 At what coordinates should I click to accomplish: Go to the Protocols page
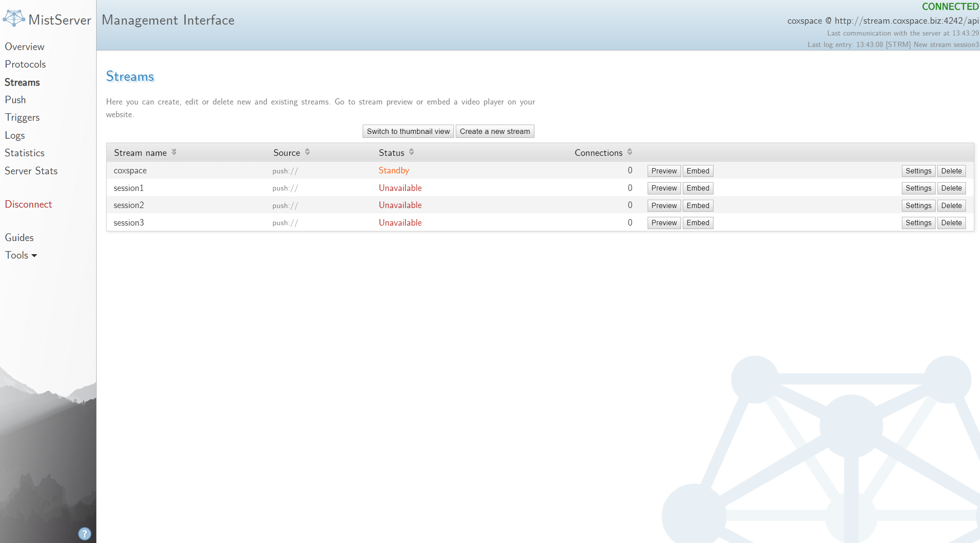(x=25, y=64)
